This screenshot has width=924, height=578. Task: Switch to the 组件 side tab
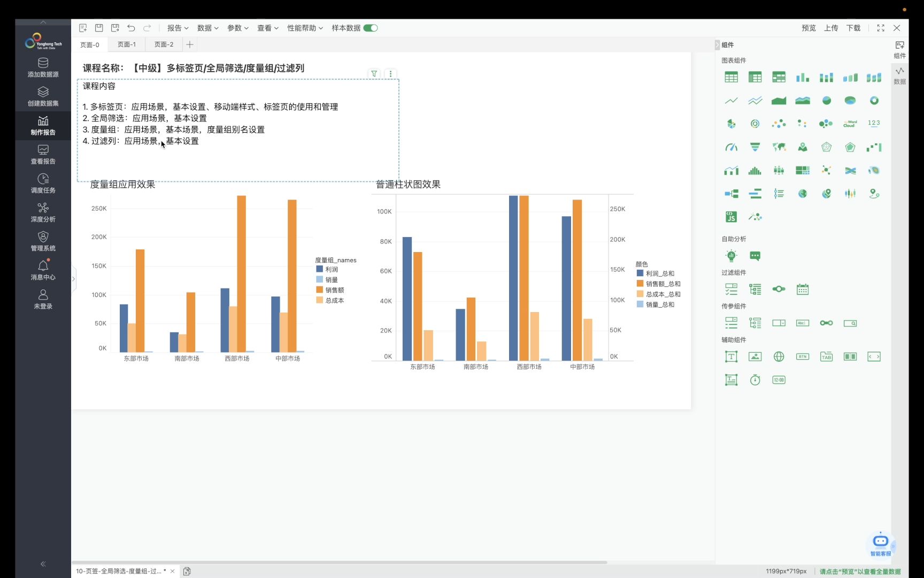900,49
